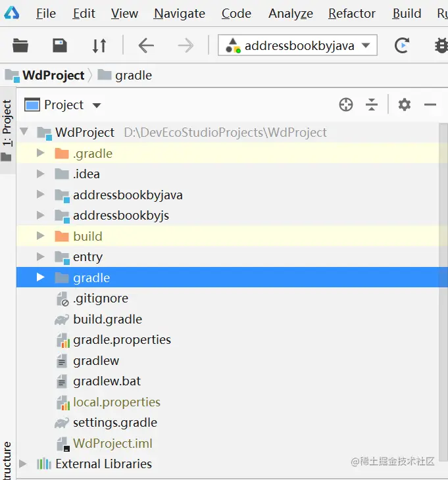Select the .idea folder row
Image resolution: width=448 pixels, height=480 pixels.
228,174
